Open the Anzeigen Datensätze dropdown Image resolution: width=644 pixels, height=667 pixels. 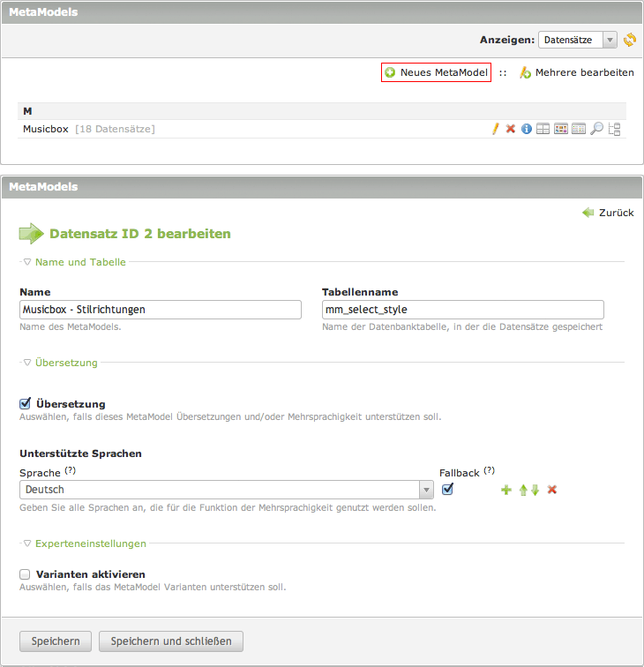click(x=578, y=40)
